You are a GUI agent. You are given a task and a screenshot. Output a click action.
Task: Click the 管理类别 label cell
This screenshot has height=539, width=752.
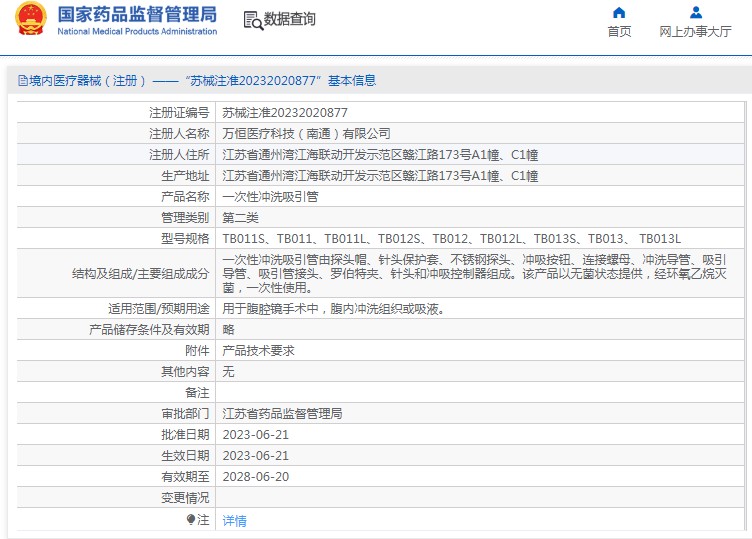click(x=117, y=218)
